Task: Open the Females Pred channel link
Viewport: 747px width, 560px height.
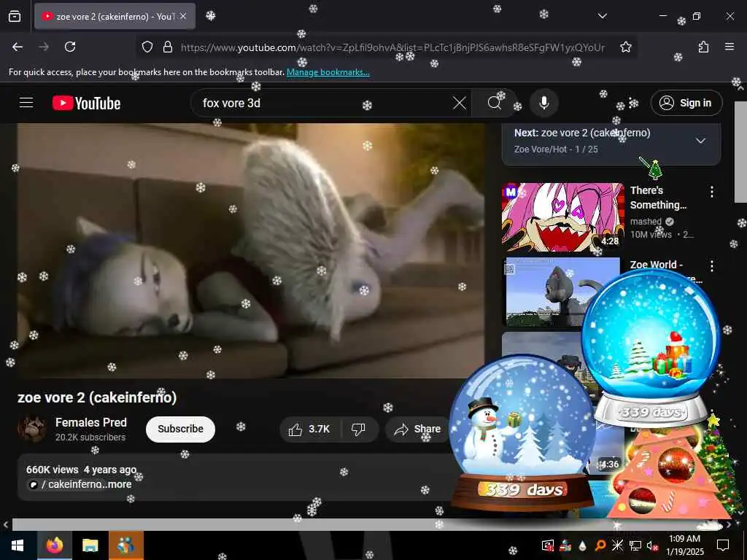Action: pyautogui.click(x=91, y=422)
